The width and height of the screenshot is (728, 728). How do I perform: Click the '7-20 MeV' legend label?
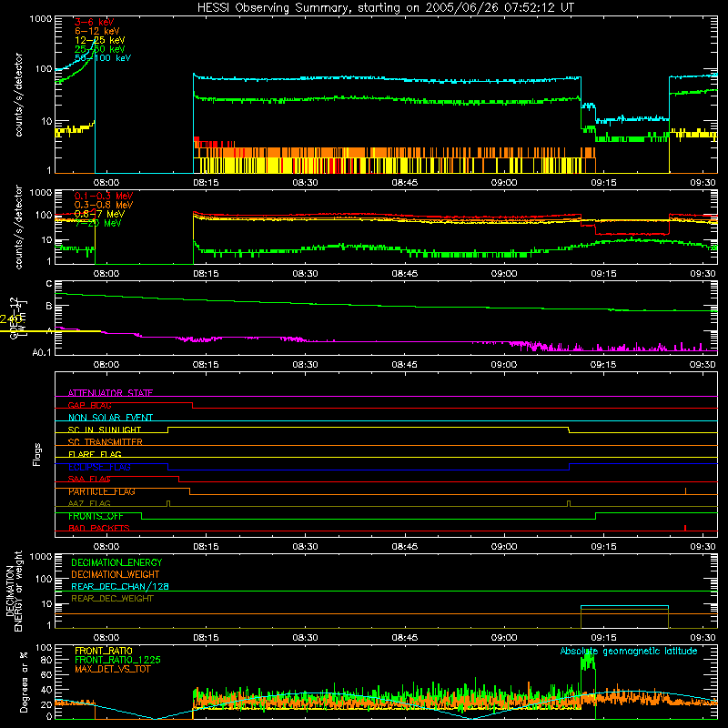click(98, 223)
